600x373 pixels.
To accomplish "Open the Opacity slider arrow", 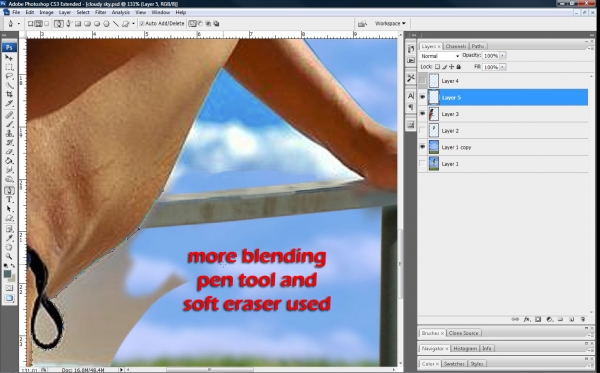I will 503,56.
